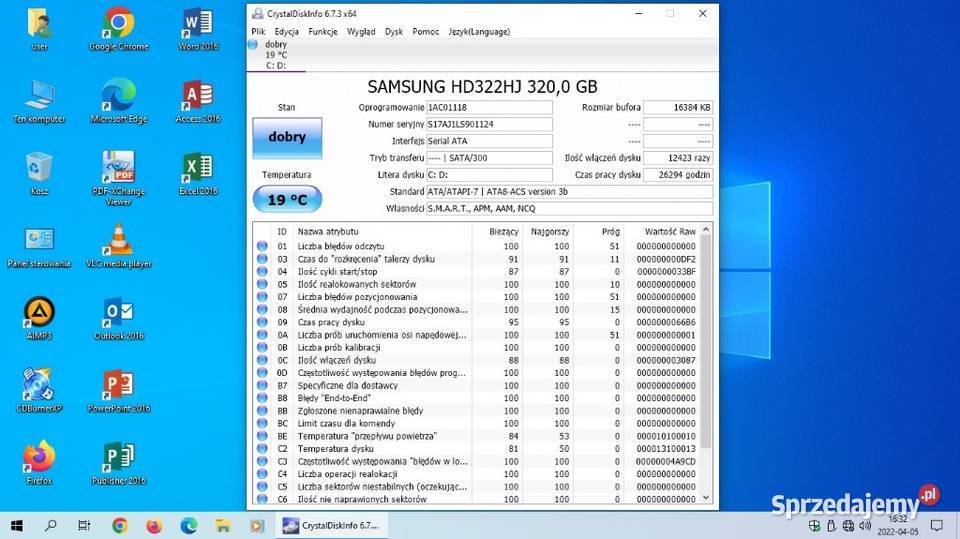Click the 19 °C temperature button
Screen dimensions: 960x539
pyautogui.click(x=287, y=200)
